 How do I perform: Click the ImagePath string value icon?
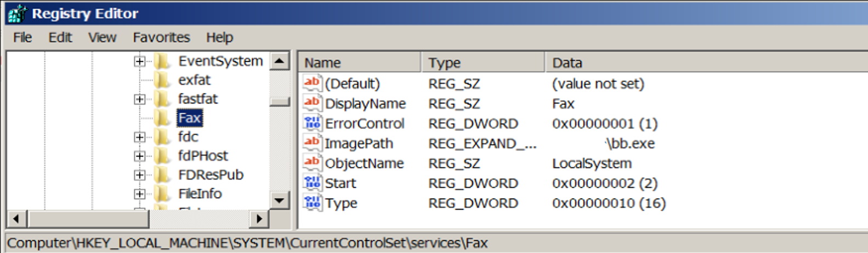[312, 143]
